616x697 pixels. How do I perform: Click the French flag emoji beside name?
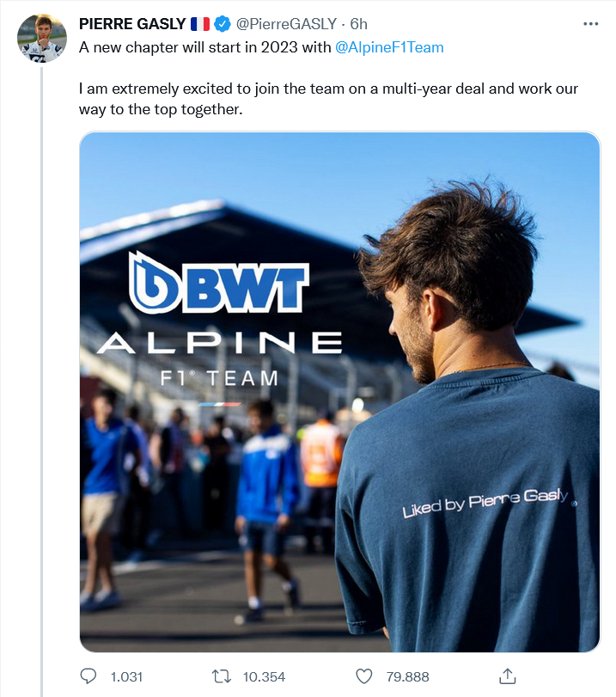tap(200, 24)
